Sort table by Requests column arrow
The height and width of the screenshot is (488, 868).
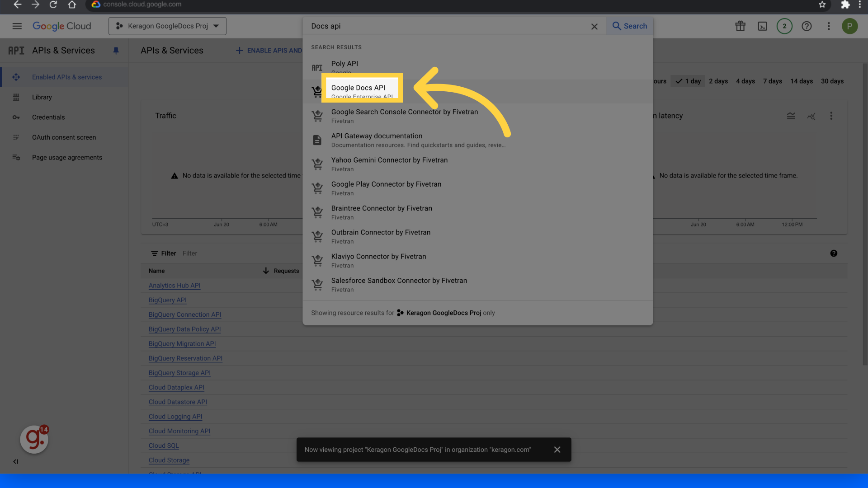tap(266, 271)
